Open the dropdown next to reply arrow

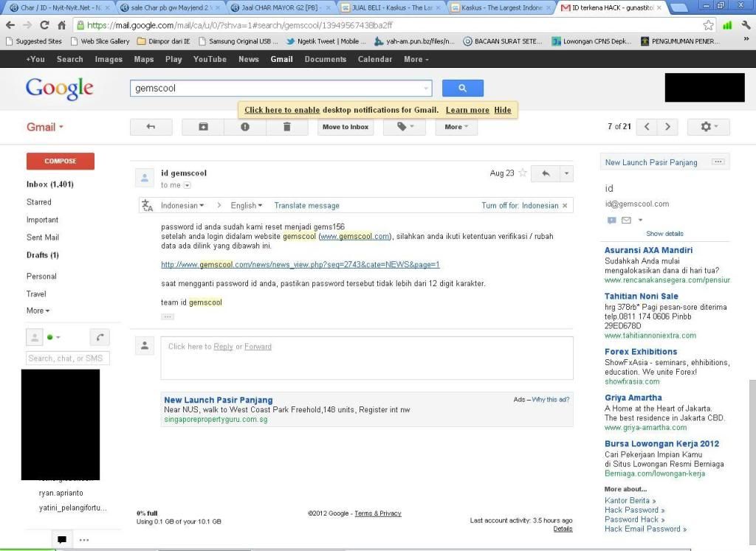566,173
